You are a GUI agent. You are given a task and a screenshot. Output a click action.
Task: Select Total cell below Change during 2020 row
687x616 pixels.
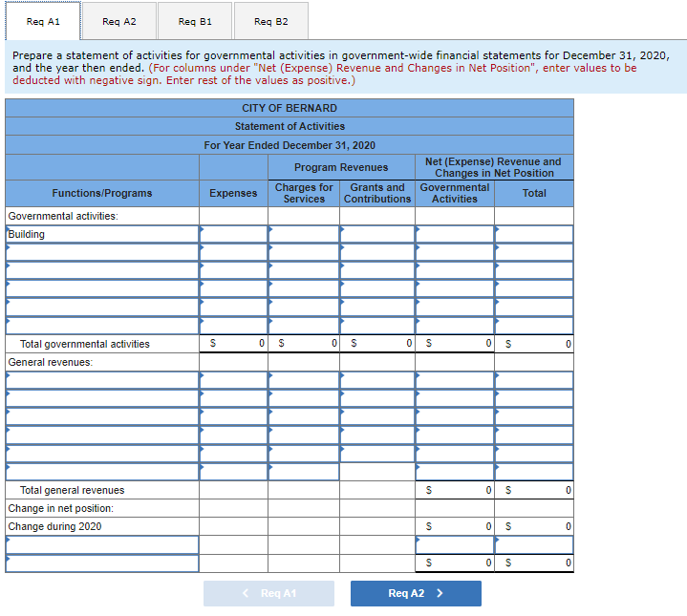(534, 545)
